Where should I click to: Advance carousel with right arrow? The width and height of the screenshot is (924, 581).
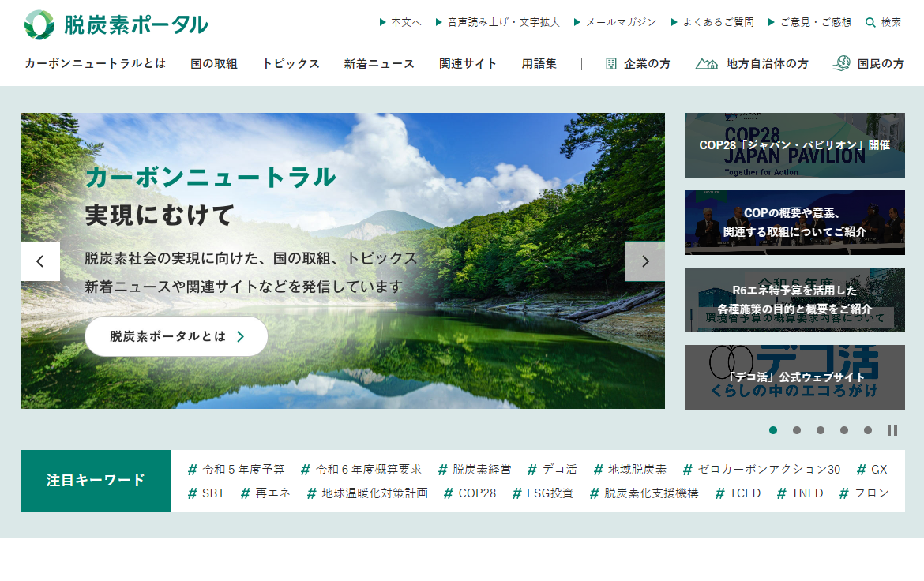click(644, 261)
